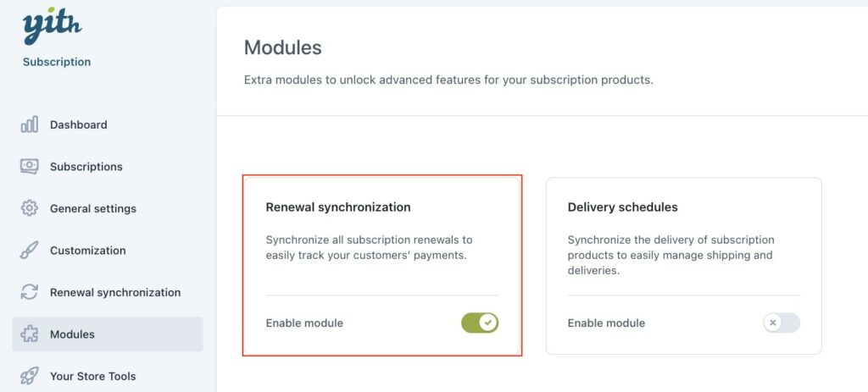868x392 pixels.
Task: Click the Renewal synchronization card title
Action: [338, 207]
